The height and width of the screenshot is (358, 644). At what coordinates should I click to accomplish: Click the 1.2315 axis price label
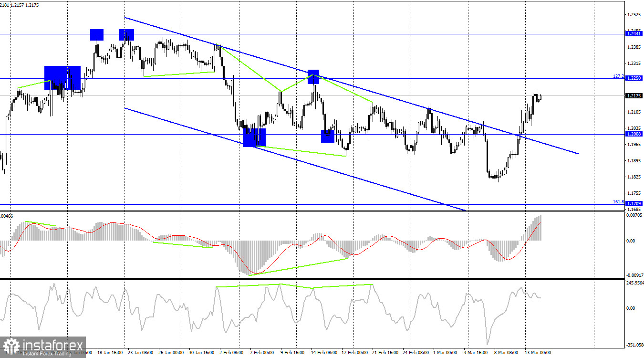634,63
